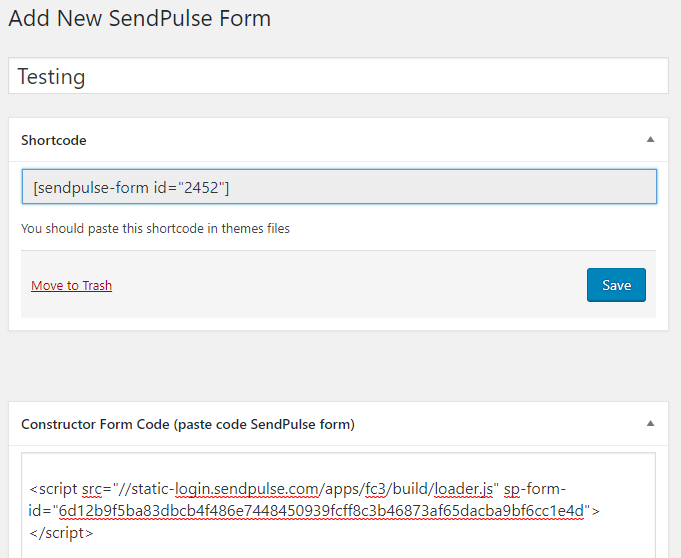
Task: Click the opening <script src= tag text
Action: [70, 489]
